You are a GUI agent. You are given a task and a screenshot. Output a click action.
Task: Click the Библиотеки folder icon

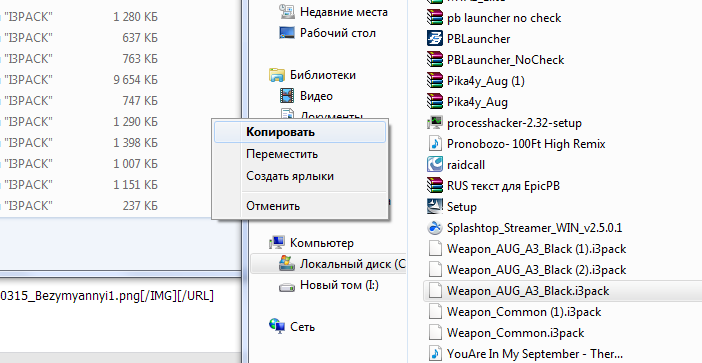point(277,75)
